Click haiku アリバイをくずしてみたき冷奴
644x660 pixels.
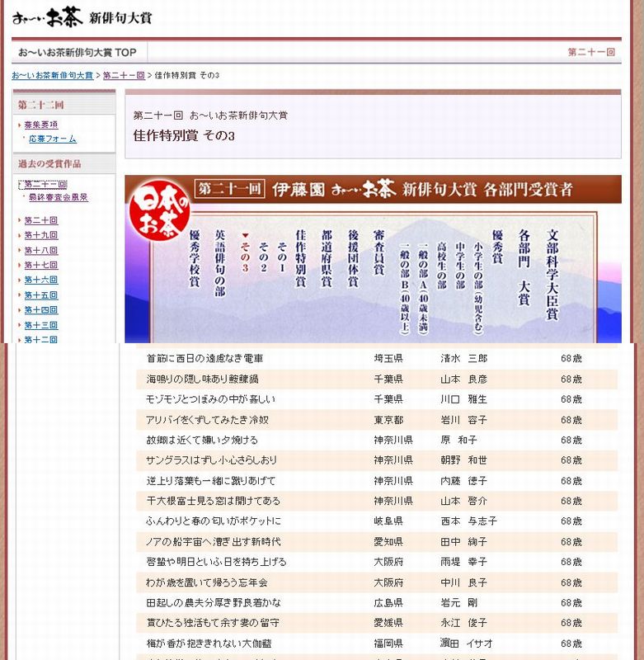pos(207,420)
